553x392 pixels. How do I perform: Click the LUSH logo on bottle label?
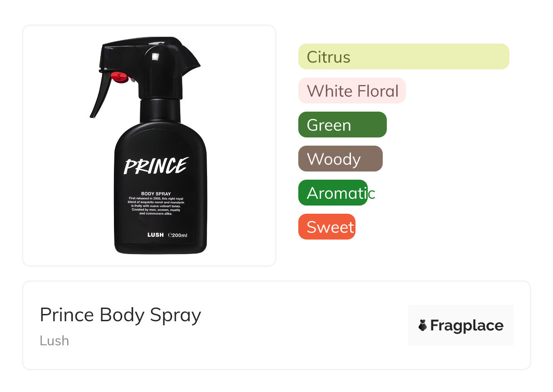pyautogui.click(x=155, y=235)
